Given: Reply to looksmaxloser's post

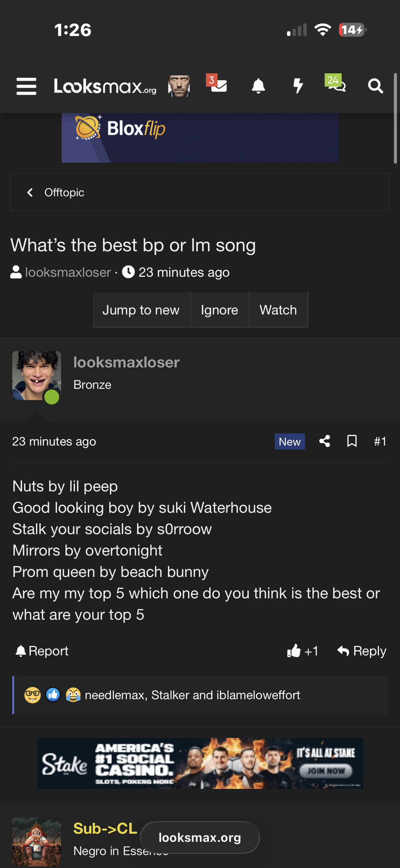Looking at the screenshot, I should click(x=362, y=651).
